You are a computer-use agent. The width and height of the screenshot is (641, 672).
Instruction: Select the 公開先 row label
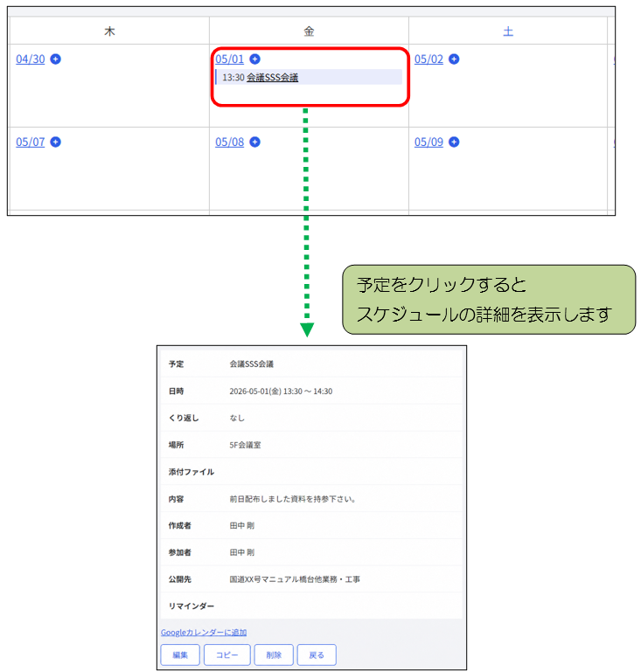point(179,579)
